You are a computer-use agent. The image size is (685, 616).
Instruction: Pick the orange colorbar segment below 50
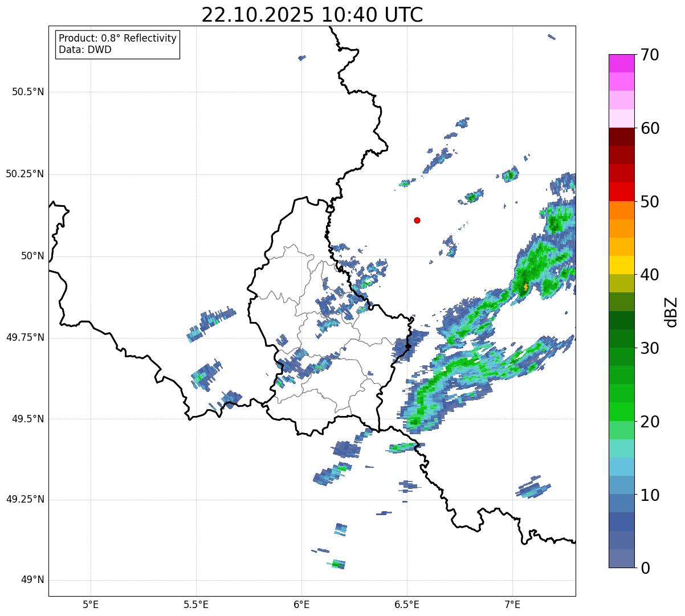[622, 210]
